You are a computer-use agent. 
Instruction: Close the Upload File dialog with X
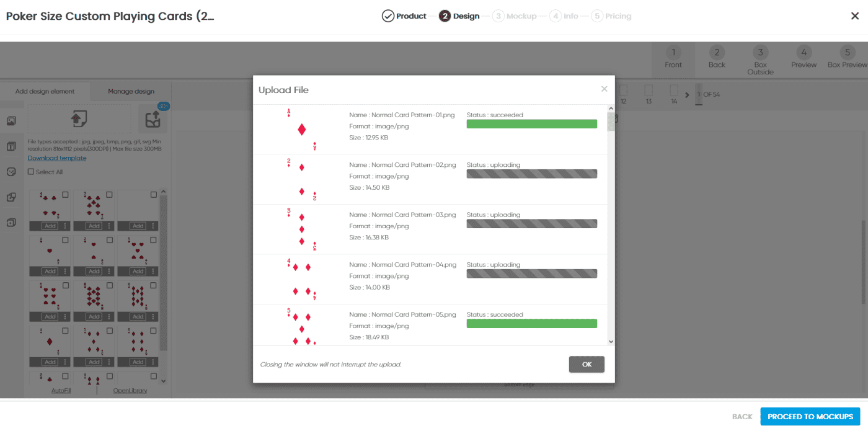coord(604,89)
